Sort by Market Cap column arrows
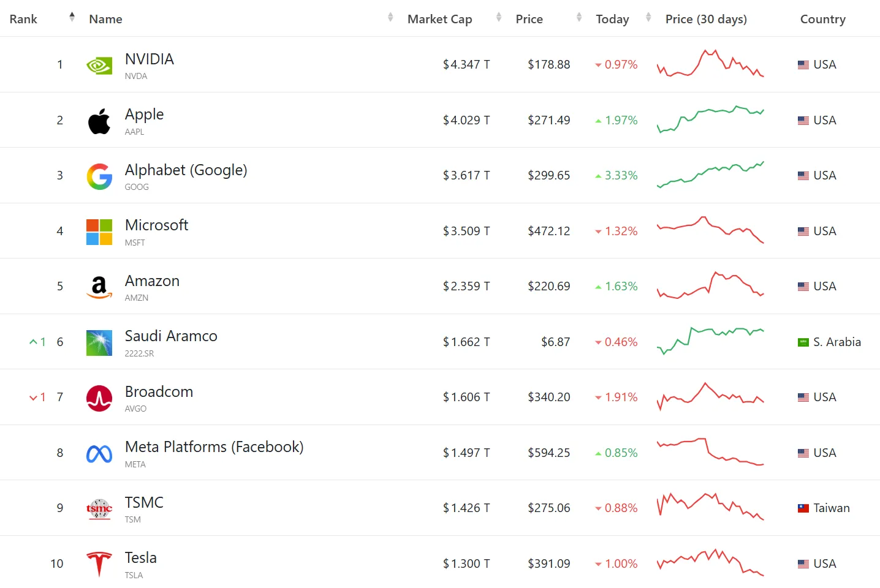 (x=499, y=17)
